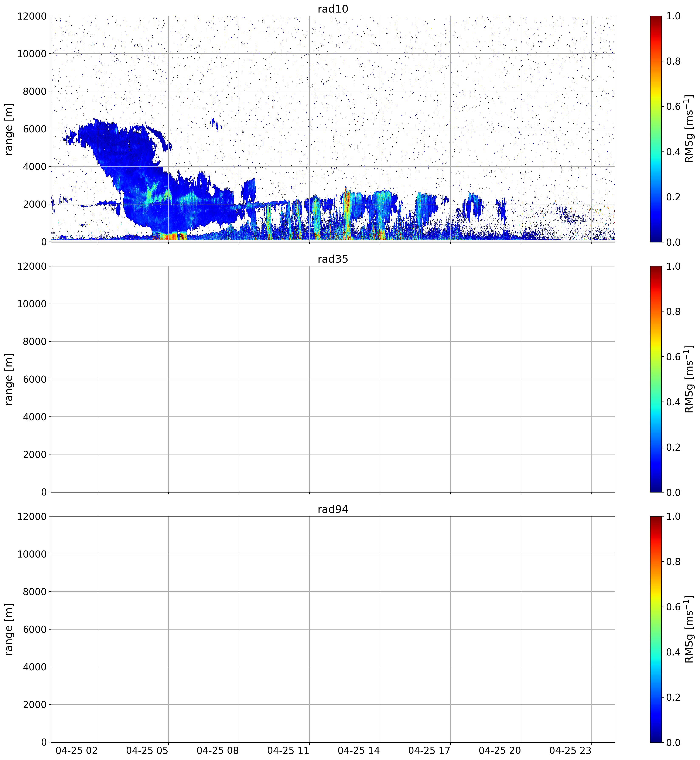
Task: Click the rad35 panel's range [m] axis label
Action: coord(9,379)
